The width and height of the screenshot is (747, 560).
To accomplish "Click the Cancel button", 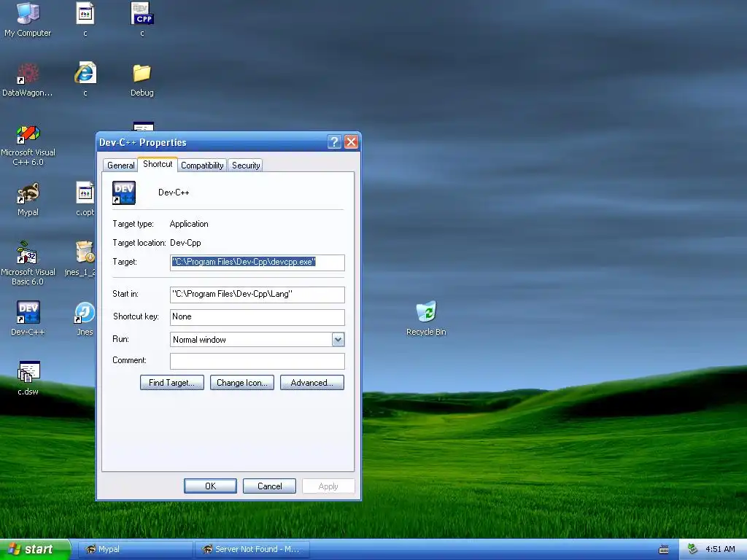I will pyautogui.click(x=270, y=486).
